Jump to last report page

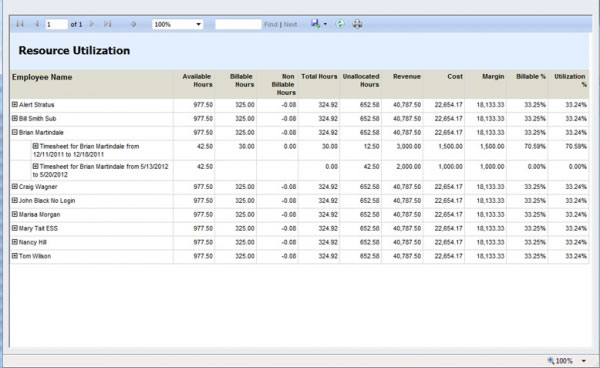(108, 24)
